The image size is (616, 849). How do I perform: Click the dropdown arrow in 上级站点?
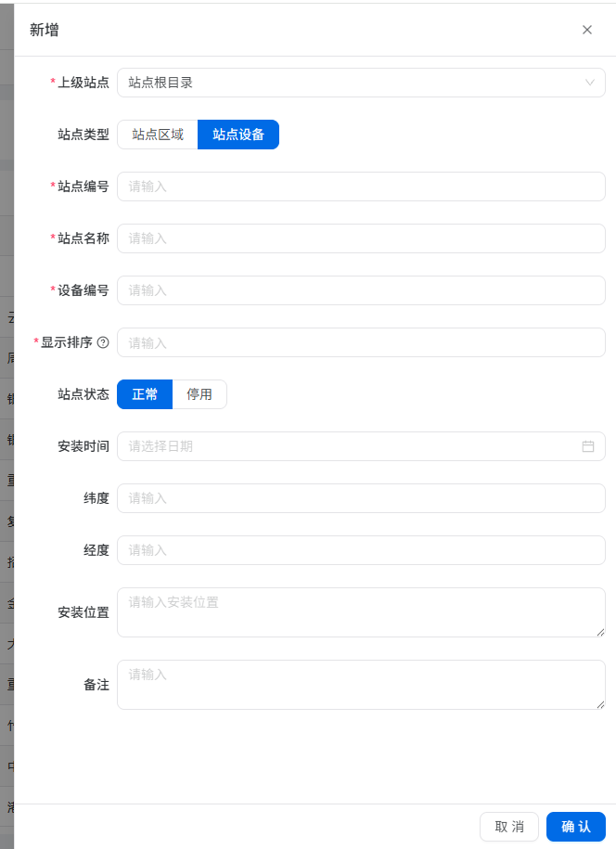click(589, 83)
